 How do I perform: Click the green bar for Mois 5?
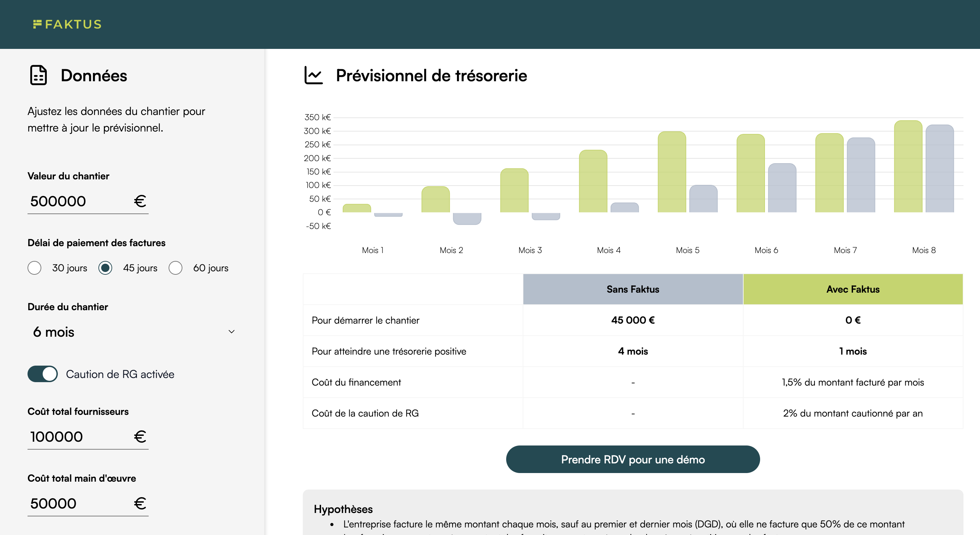(x=671, y=172)
